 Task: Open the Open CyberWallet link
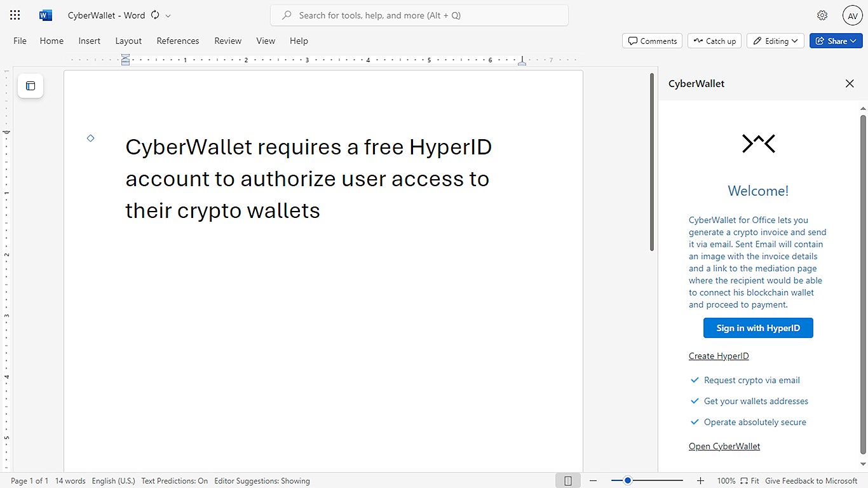pos(724,446)
